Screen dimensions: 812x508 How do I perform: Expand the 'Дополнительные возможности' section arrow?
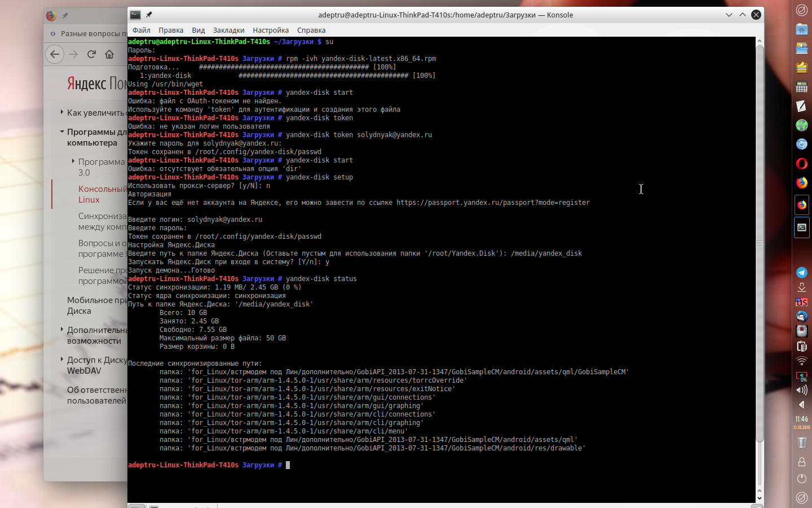pos(61,330)
